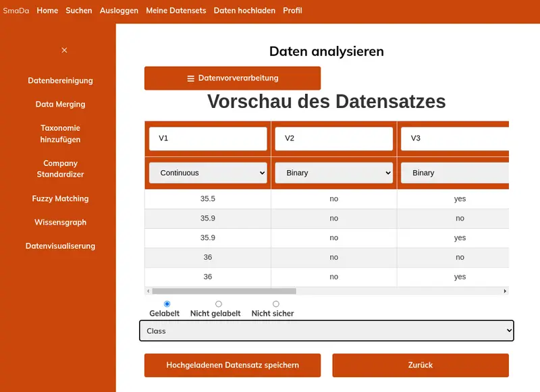
Task: Go to Daten hochladen page
Action: coord(244,11)
